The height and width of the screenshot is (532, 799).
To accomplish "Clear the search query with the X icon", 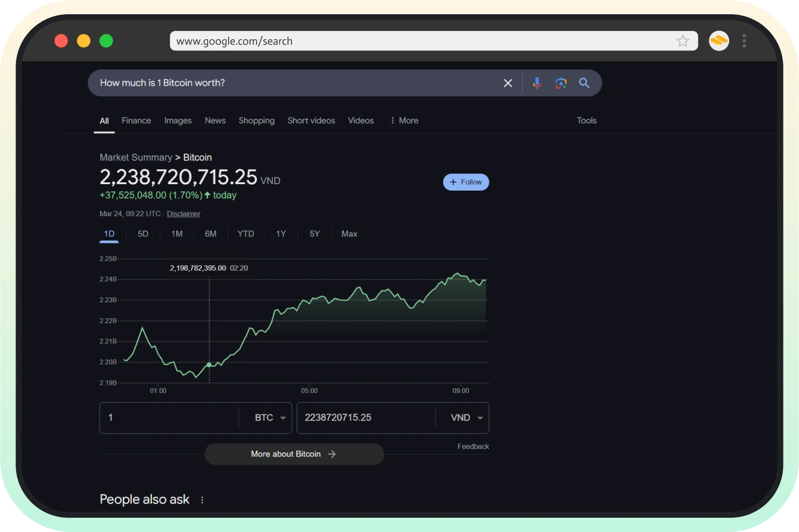I will pos(508,83).
